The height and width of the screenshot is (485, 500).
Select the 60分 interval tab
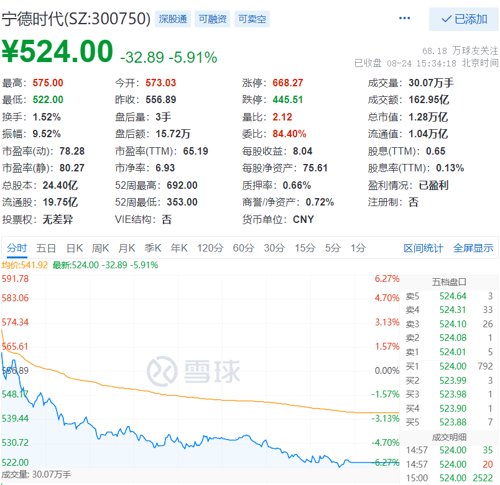click(x=243, y=248)
